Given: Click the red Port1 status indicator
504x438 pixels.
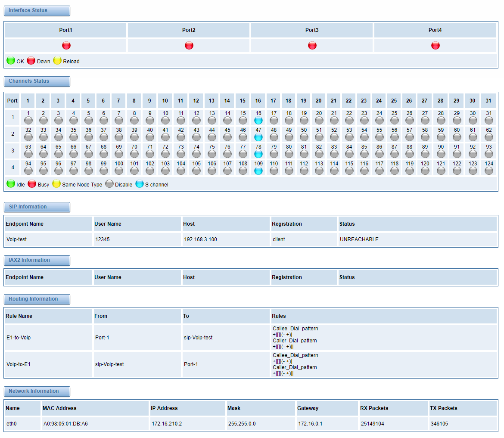Looking at the screenshot, I should [66, 45].
